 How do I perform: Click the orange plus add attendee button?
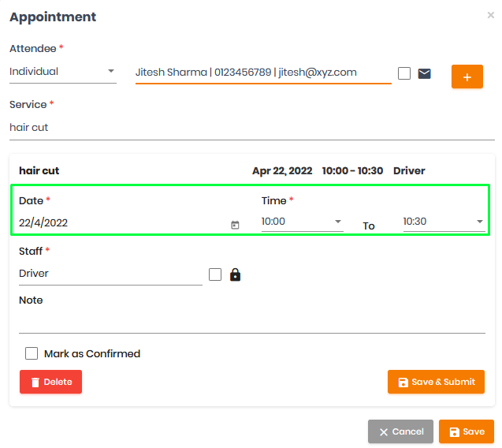pos(467,77)
